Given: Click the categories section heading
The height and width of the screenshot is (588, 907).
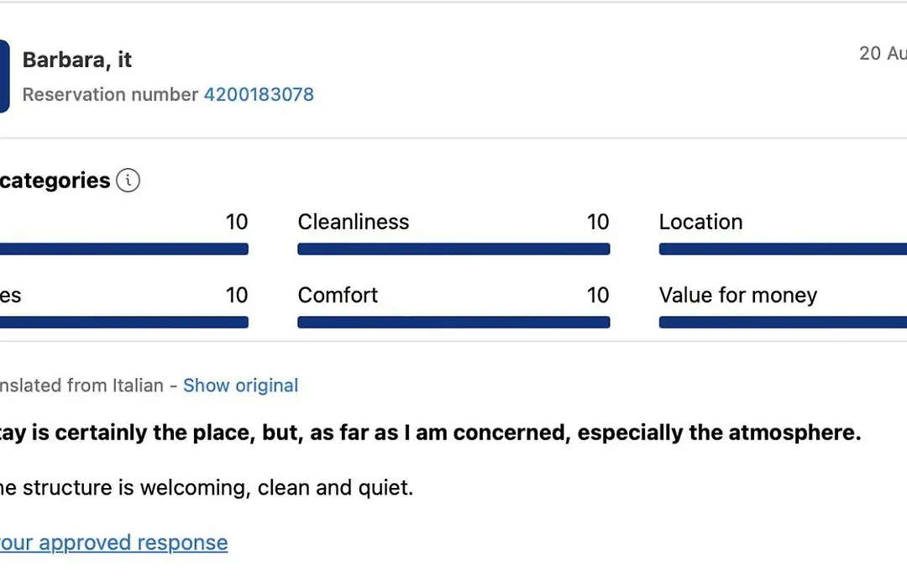Looking at the screenshot, I should (55, 181).
